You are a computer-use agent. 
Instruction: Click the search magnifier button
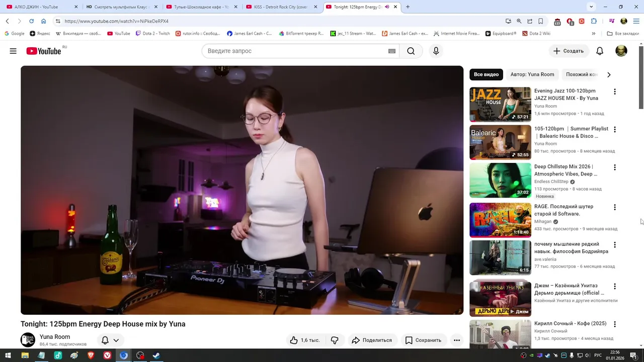point(411,51)
